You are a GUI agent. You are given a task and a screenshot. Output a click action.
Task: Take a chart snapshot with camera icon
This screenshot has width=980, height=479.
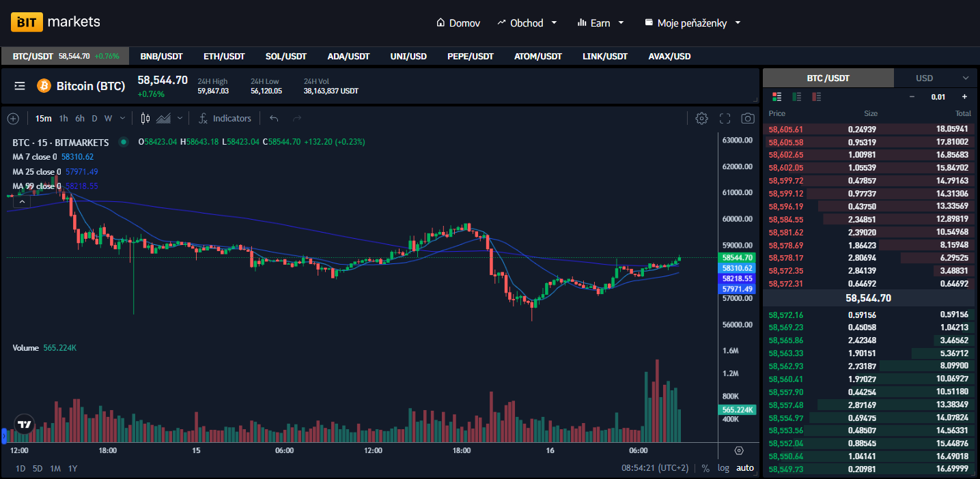click(x=748, y=119)
